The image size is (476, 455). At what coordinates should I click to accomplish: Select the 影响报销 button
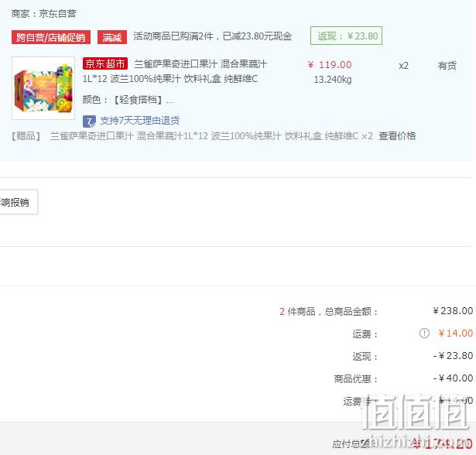[x=19, y=202]
